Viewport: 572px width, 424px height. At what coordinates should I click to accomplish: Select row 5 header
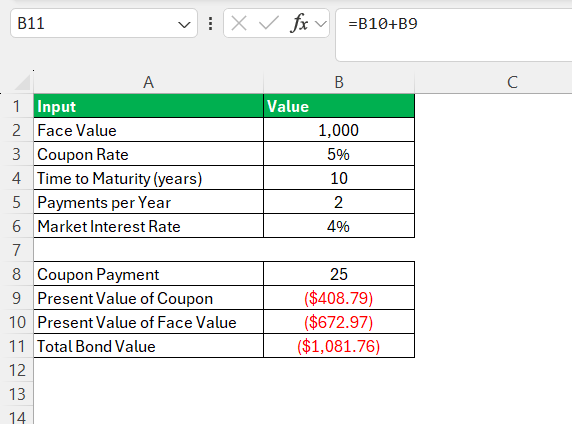tap(16, 202)
